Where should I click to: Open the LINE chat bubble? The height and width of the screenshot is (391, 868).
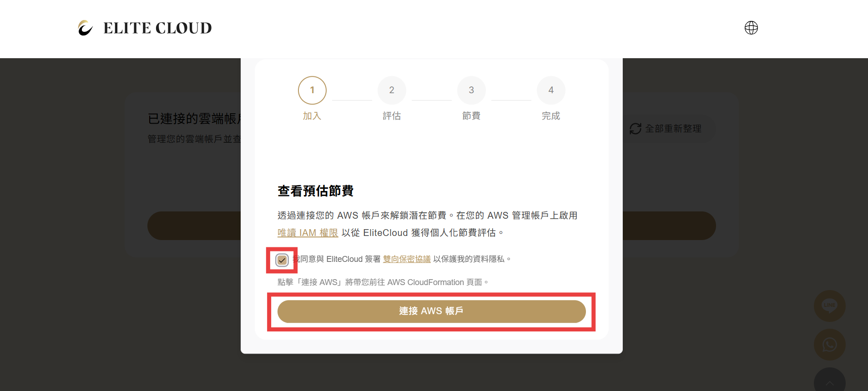[x=829, y=306]
